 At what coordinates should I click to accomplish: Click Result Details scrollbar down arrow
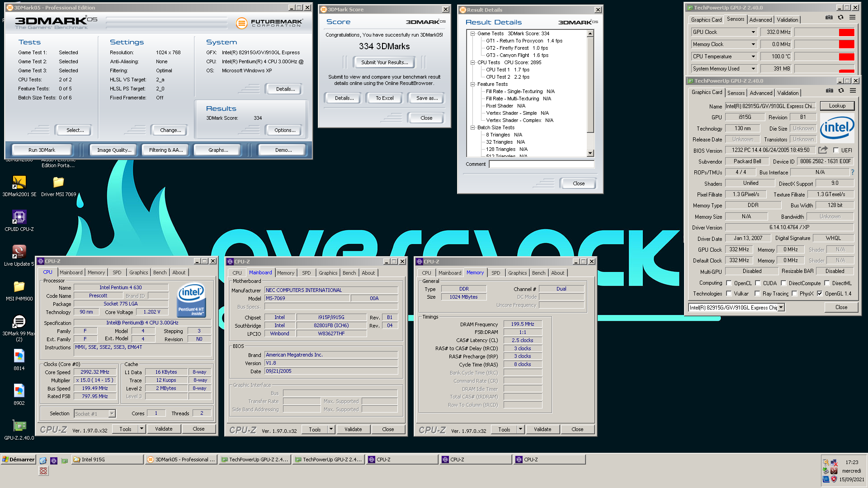click(590, 153)
